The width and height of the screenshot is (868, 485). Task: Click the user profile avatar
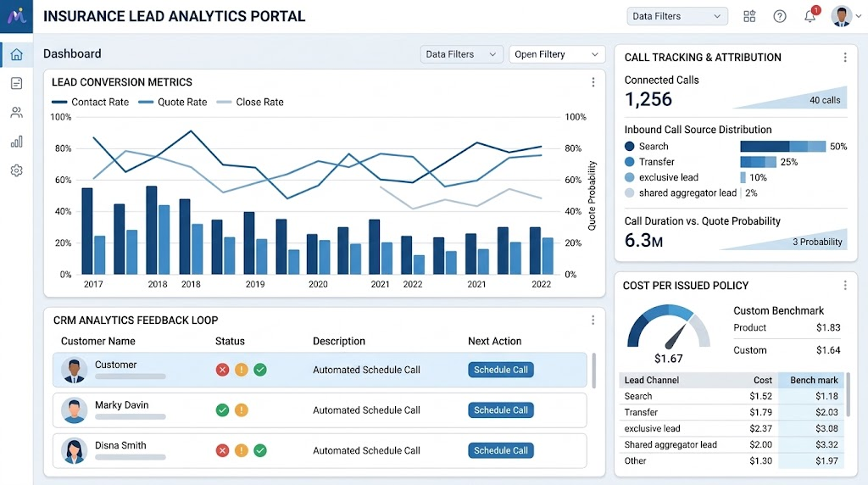click(x=842, y=16)
